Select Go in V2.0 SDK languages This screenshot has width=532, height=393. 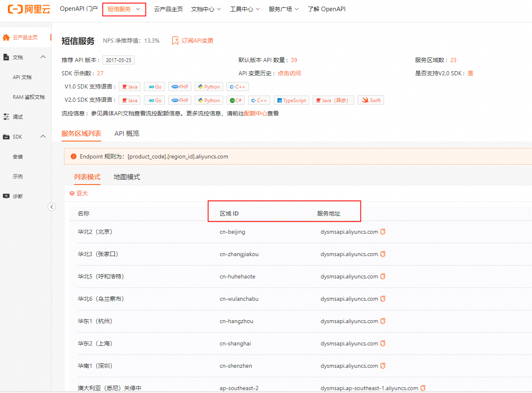pos(155,100)
